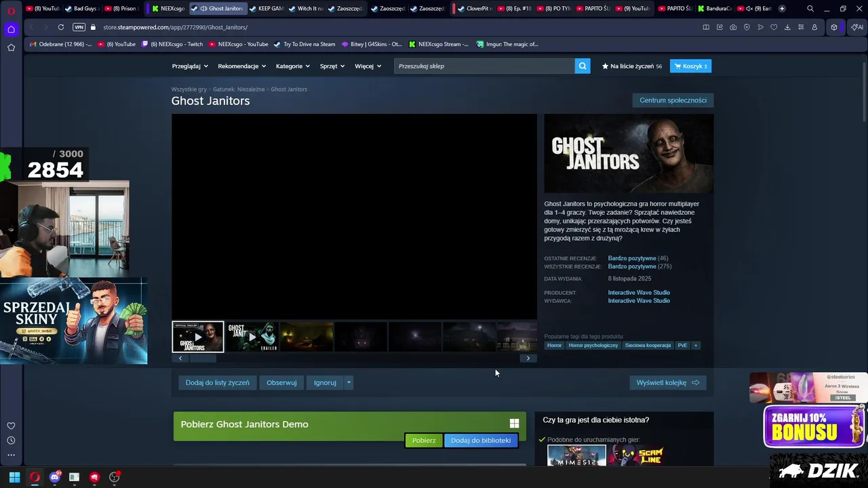Image resolution: width=868 pixels, height=488 pixels.
Task: Open the downloads arrow icon in toolbar
Action: tap(787, 27)
